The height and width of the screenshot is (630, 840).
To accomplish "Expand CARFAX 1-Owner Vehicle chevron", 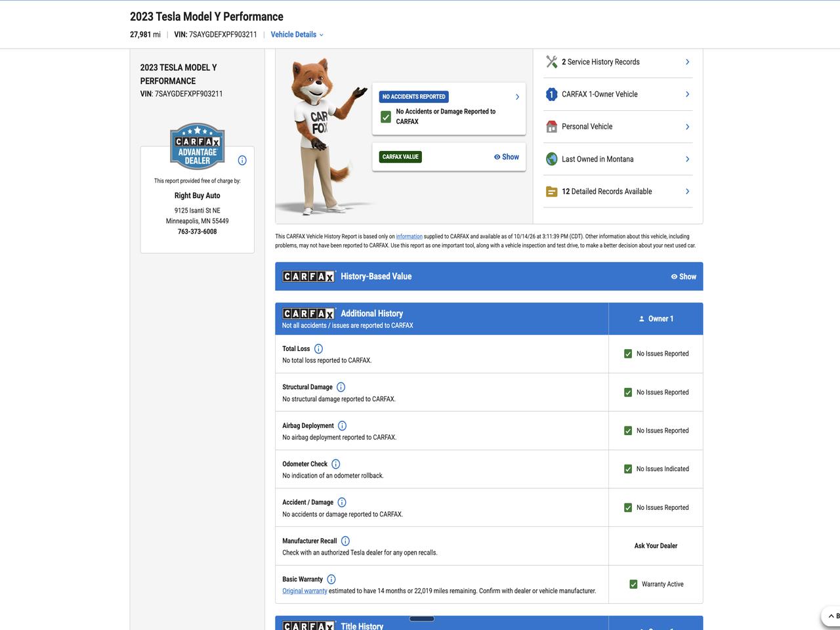I will pos(687,94).
